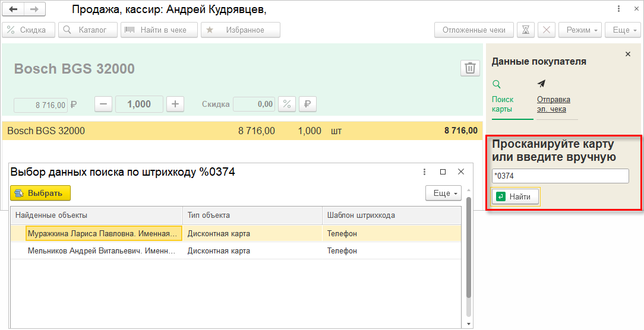Close the Данные покупателя panel
Viewport: 644px width, 330px height.
(628, 54)
